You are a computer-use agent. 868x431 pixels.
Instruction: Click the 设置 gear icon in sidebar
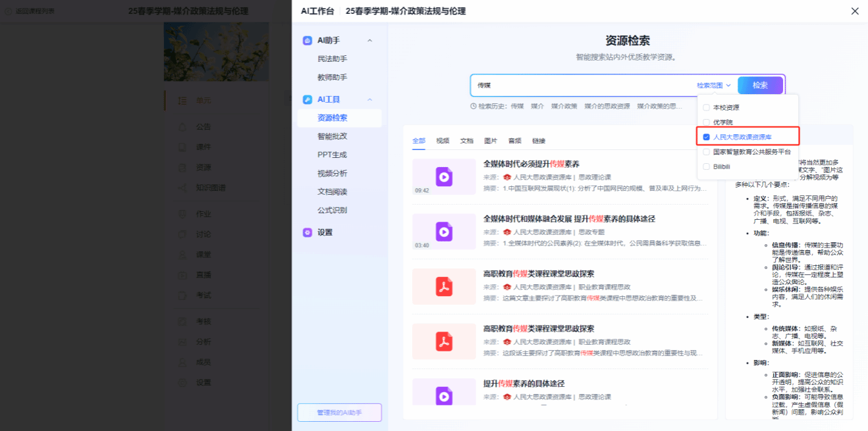(x=307, y=232)
